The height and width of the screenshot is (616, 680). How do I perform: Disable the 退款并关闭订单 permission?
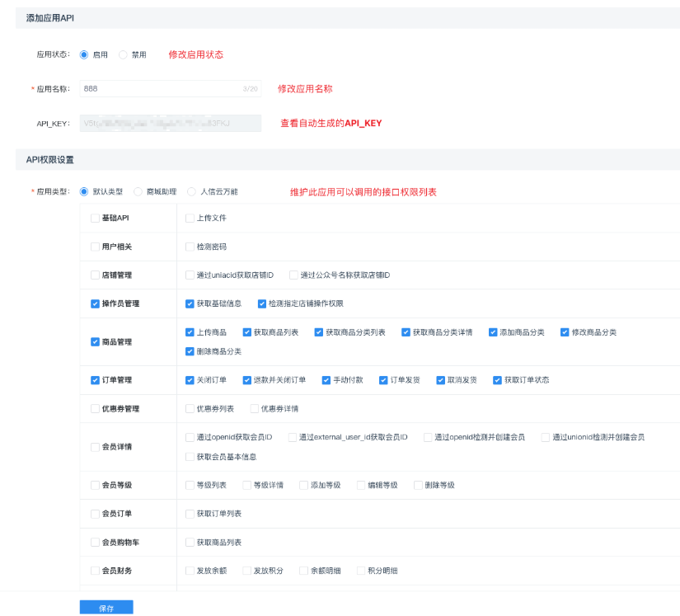pyautogui.click(x=246, y=380)
